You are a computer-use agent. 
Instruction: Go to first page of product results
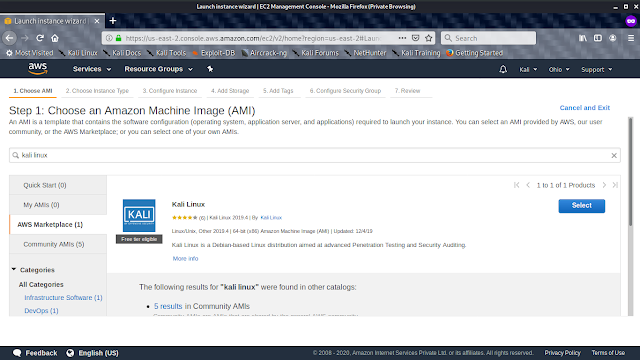pos(517,185)
